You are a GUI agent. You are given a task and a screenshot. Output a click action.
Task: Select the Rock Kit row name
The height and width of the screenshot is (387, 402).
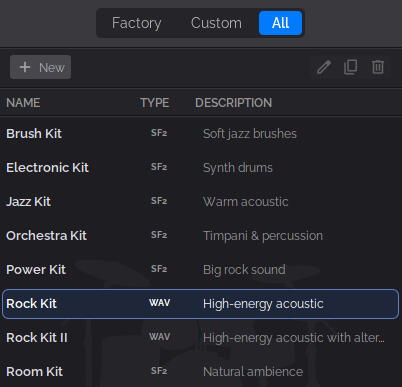31,304
